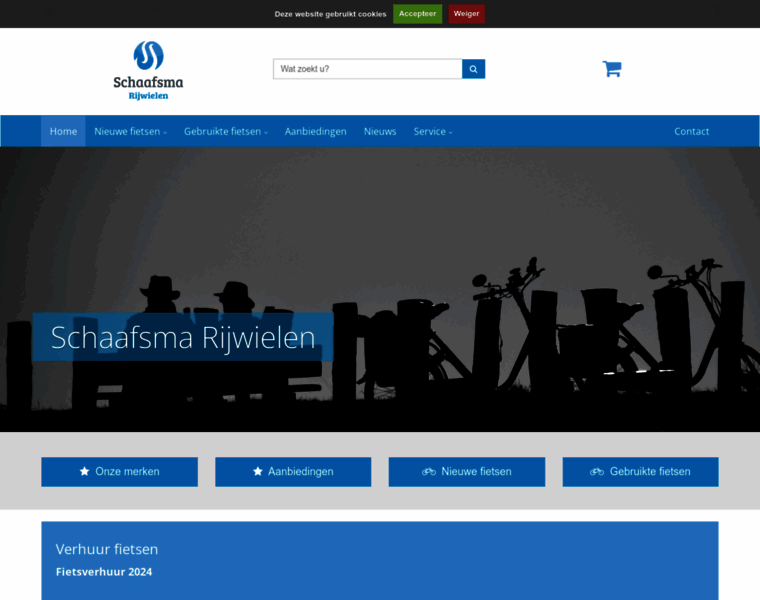Select Nieuws in the navigation bar
The height and width of the screenshot is (600, 760).
coord(380,131)
